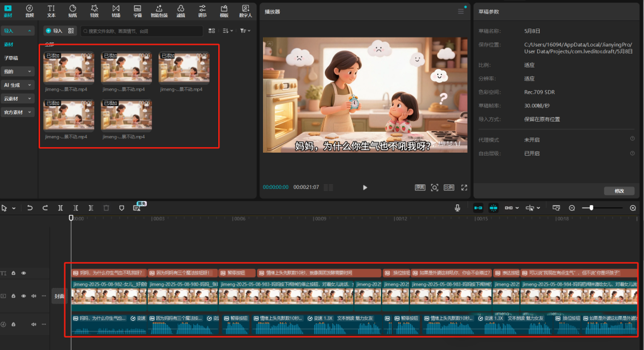Mute the video track

click(33, 296)
